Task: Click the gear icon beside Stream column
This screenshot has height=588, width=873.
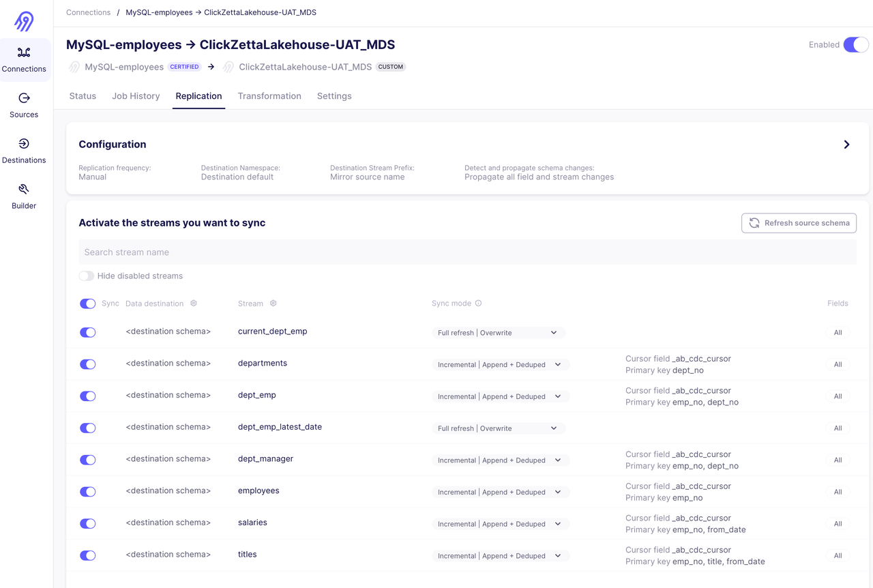Action: tap(273, 304)
